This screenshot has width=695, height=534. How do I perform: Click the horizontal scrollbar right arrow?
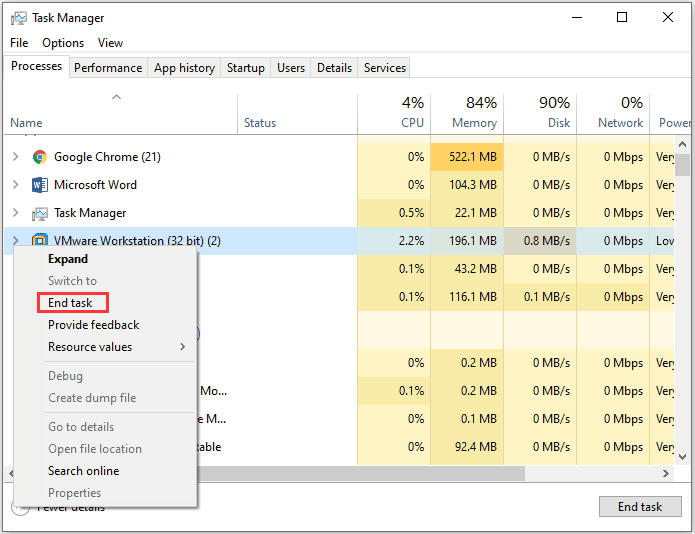coord(666,473)
